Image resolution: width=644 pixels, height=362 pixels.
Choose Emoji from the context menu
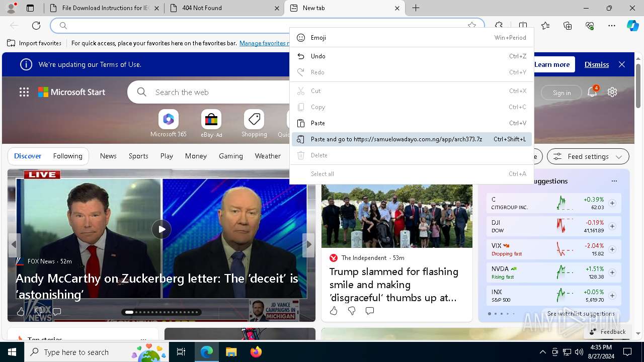click(x=412, y=38)
